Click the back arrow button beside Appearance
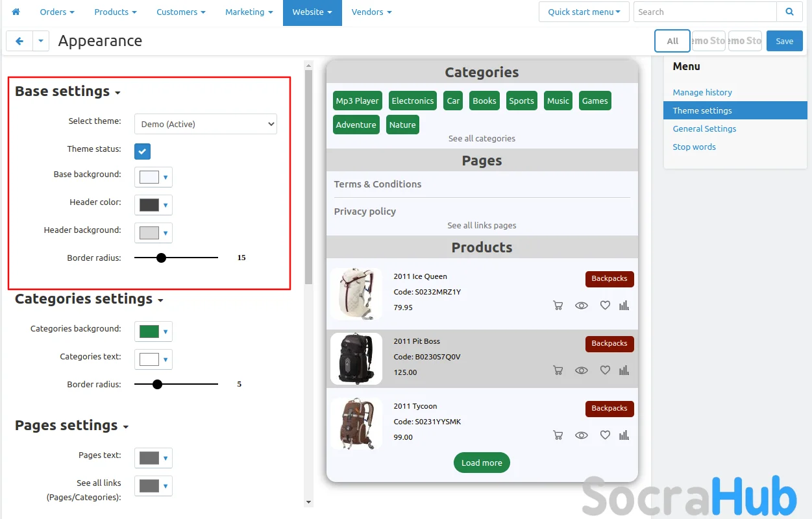812x519 pixels. tap(19, 41)
